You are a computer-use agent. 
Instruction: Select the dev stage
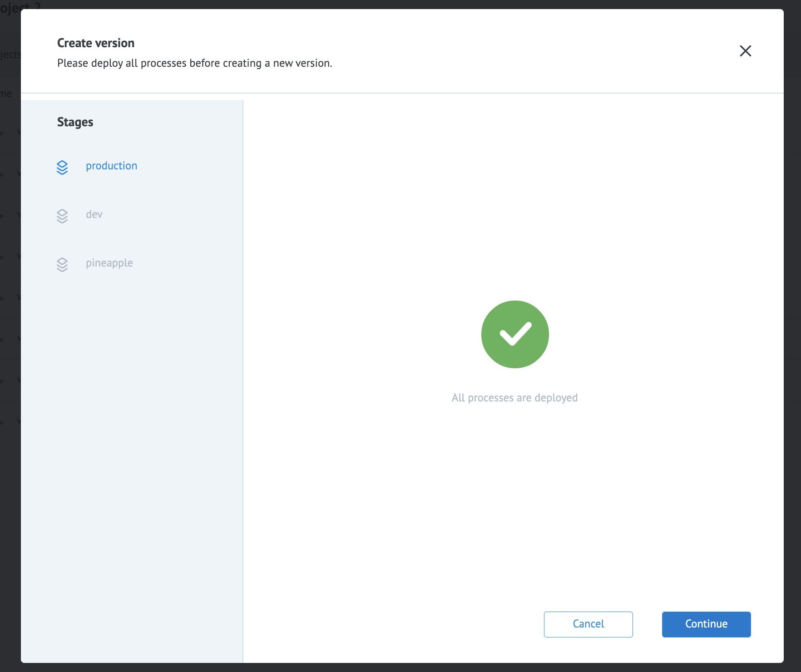(x=94, y=214)
